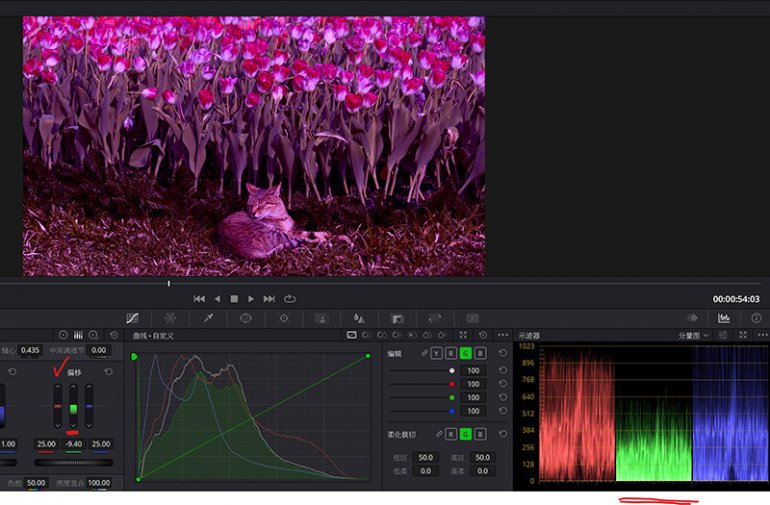Toggle the R channel in curve edit
This screenshot has height=505, width=770.
click(452, 353)
